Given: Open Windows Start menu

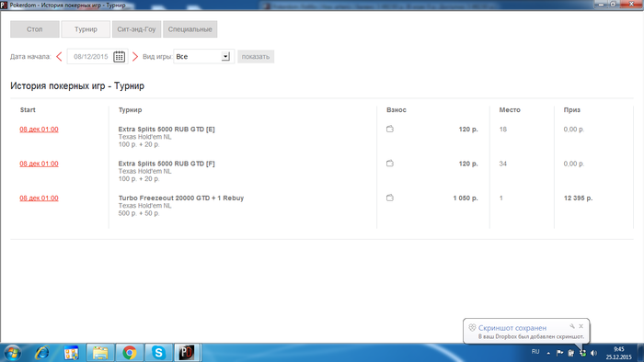Looking at the screenshot, I should pyautogui.click(x=12, y=353).
